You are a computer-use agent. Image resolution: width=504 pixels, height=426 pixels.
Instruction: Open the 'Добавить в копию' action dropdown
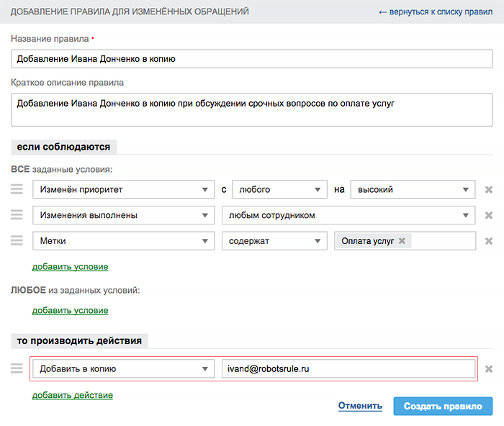point(123,369)
